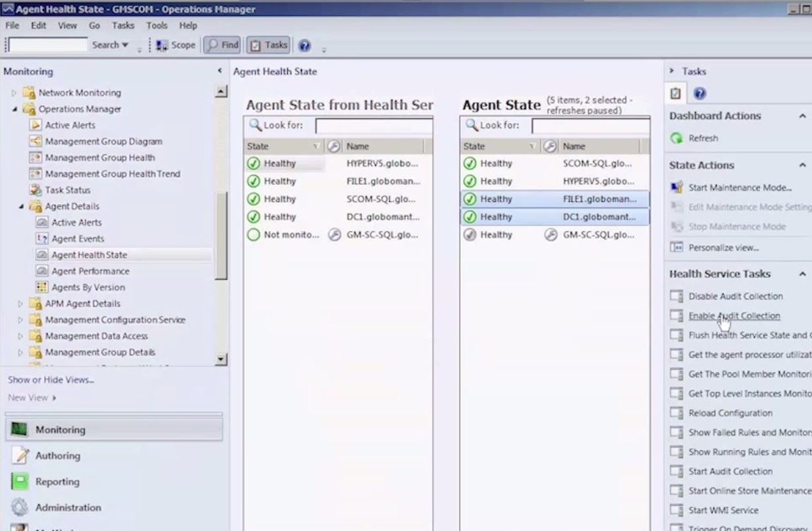The height and width of the screenshot is (531, 812).
Task: Expand the APM Agent Details folder
Action: (21, 304)
